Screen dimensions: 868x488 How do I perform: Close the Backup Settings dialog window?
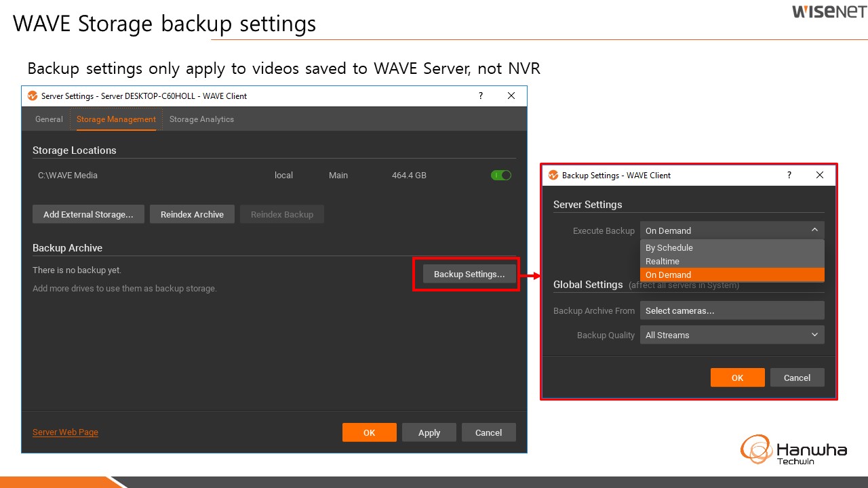[x=820, y=175]
